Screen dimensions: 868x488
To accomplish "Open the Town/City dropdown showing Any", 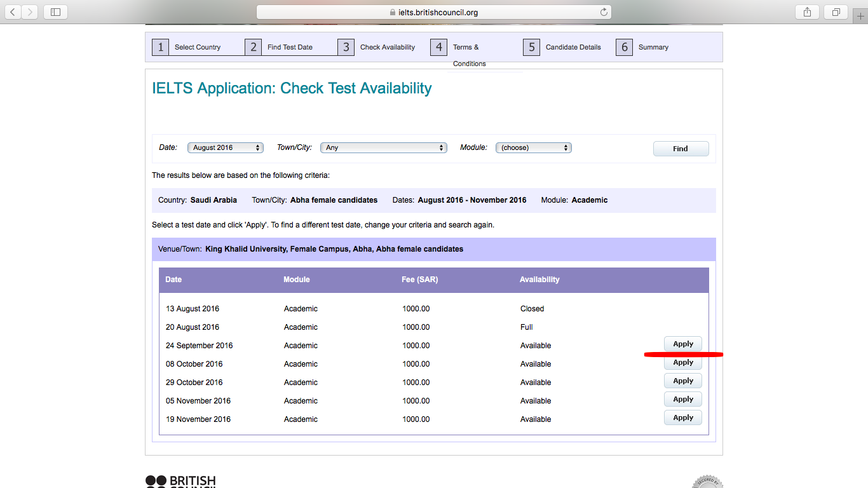I will tap(384, 147).
